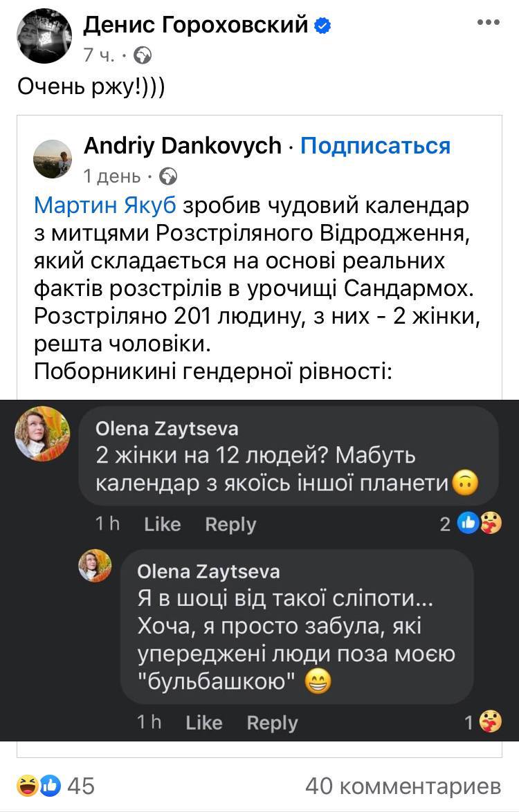Like the first Olena Zaytseva comment
519x812 pixels.
(162, 525)
